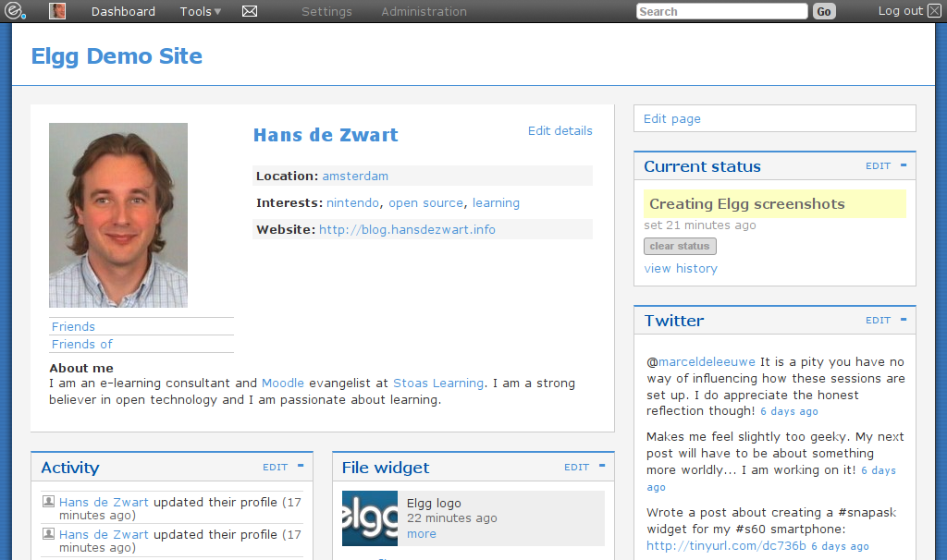Collapse the Current status widget
The height and width of the screenshot is (560, 947).
(x=904, y=165)
